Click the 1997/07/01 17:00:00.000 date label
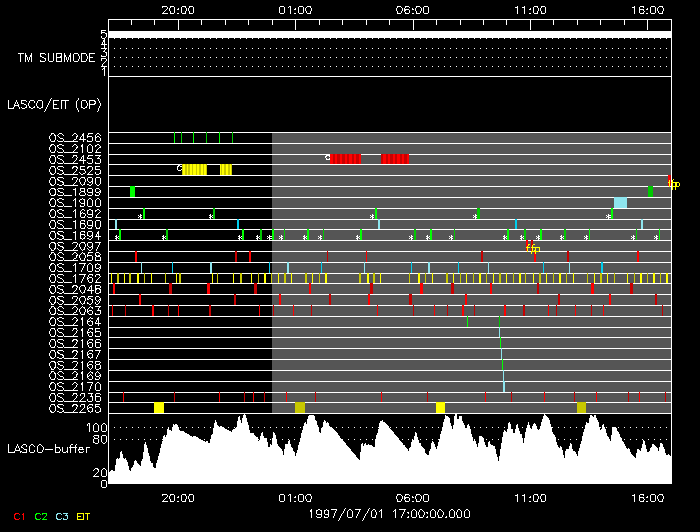The width and height of the screenshot is (700, 532). click(389, 514)
